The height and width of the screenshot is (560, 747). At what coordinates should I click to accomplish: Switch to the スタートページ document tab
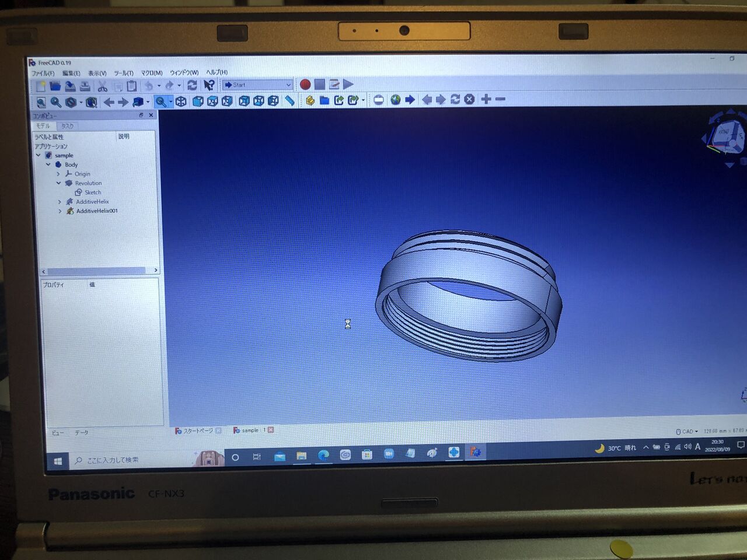coord(198,431)
